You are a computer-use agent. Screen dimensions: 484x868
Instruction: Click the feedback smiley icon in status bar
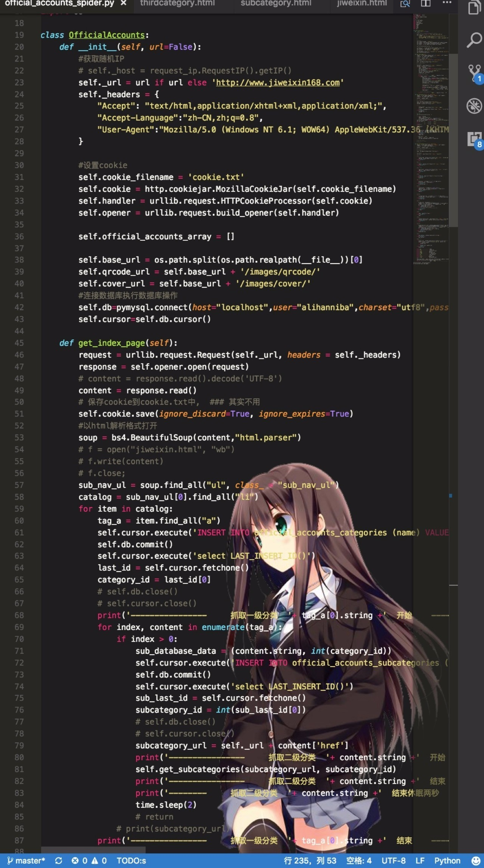pos(476,861)
